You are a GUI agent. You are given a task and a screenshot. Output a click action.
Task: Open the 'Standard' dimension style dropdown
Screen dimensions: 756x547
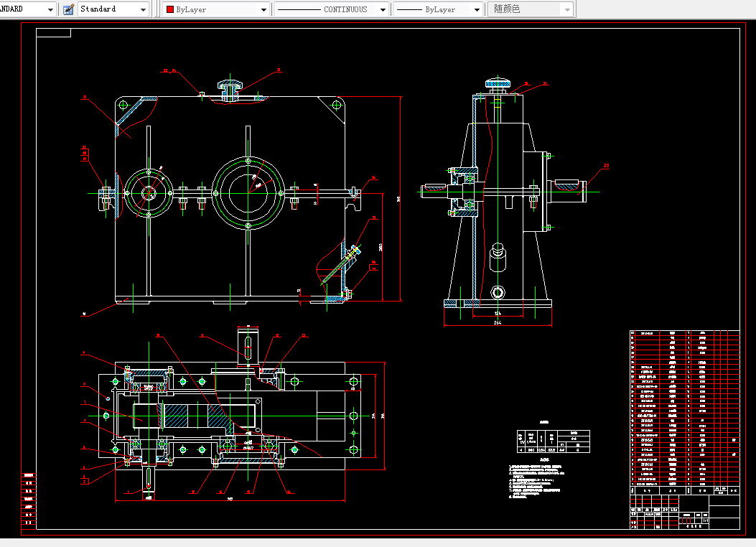pos(113,9)
